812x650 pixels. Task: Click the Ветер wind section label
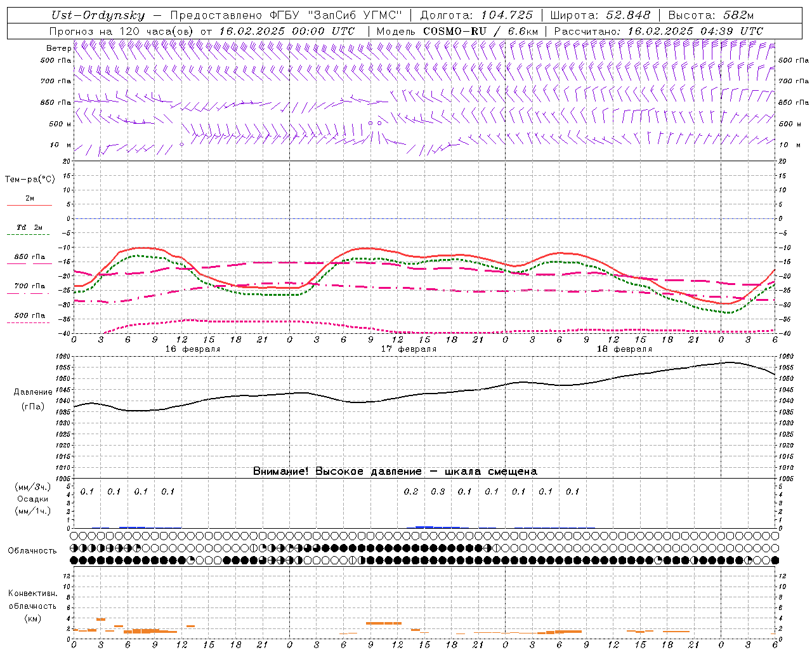pyautogui.click(x=58, y=48)
